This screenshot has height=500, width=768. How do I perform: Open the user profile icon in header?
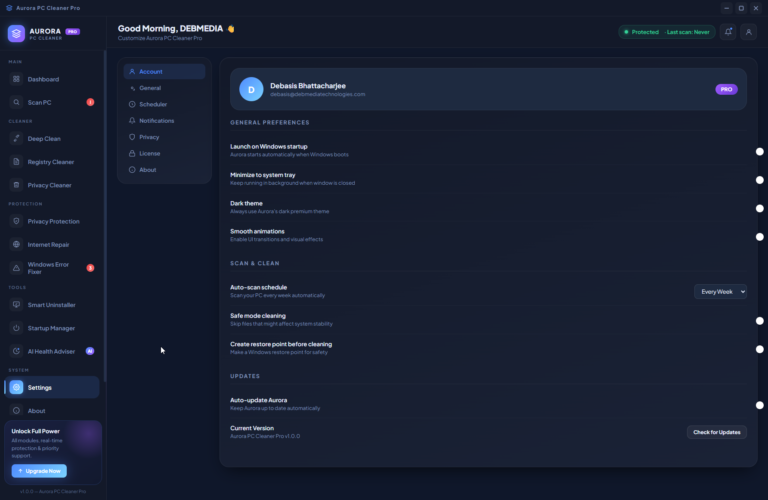[x=748, y=32]
